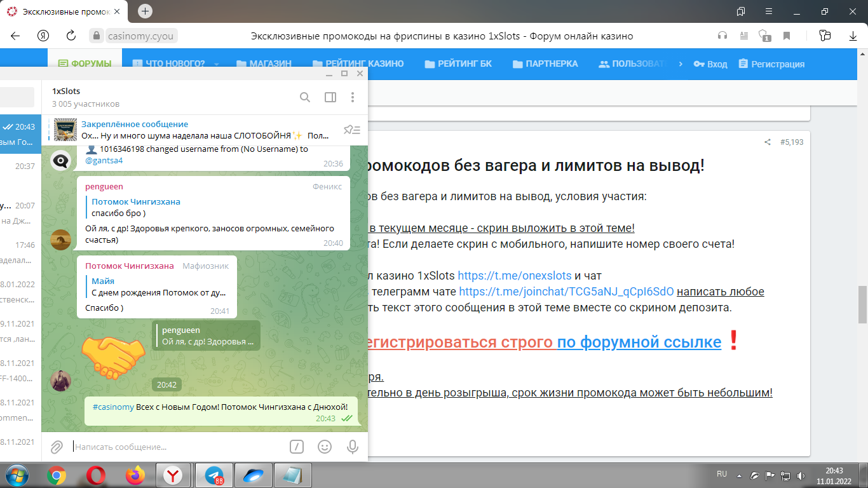Reload the casinomy page
868x488 pixels.
(71, 36)
